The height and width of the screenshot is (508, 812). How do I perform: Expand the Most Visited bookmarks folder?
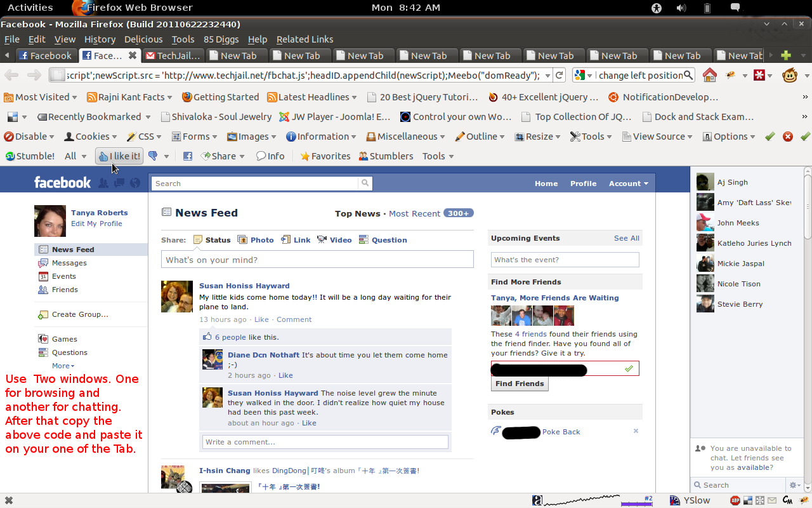click(40, 97)
